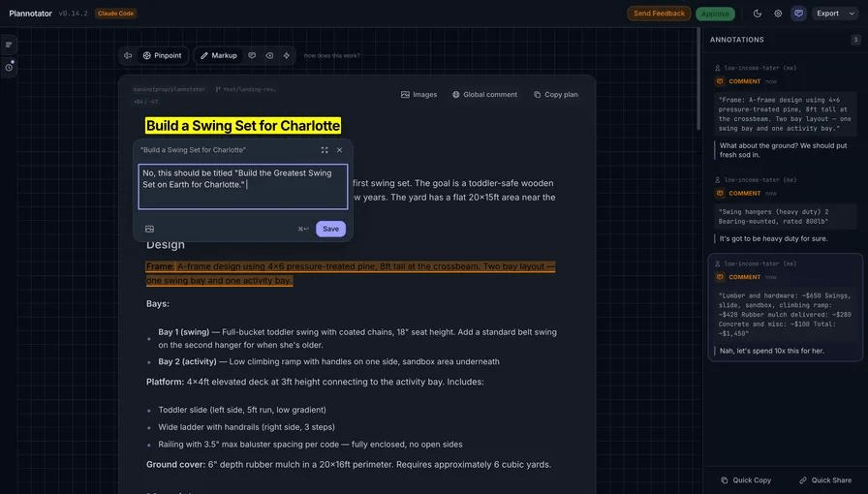Click Quick Share
This screenshot has width=868, height=494.
click(x=824, y=480)
